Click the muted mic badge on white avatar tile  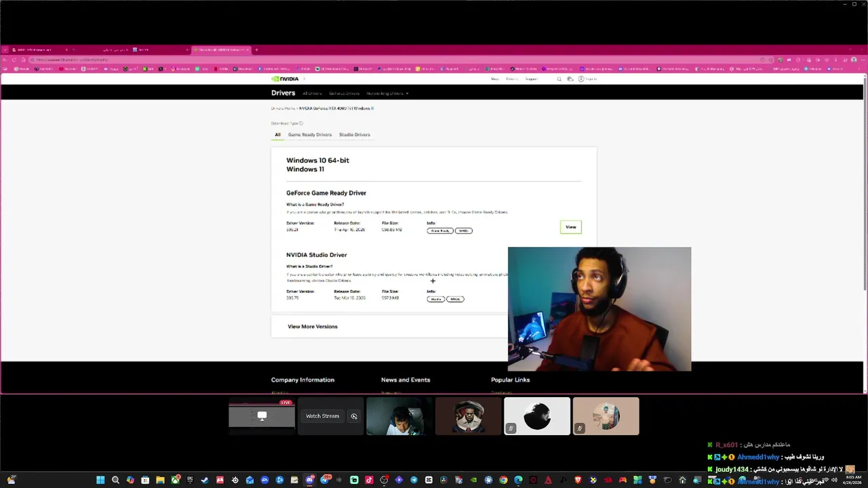pyautogui.click(x=511, y=428)
